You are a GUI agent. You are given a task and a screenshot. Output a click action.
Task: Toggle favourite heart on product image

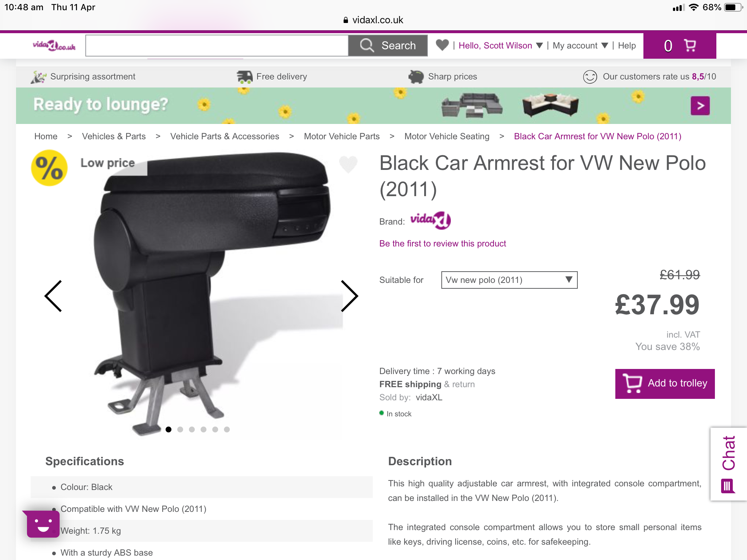click(348, 164)
